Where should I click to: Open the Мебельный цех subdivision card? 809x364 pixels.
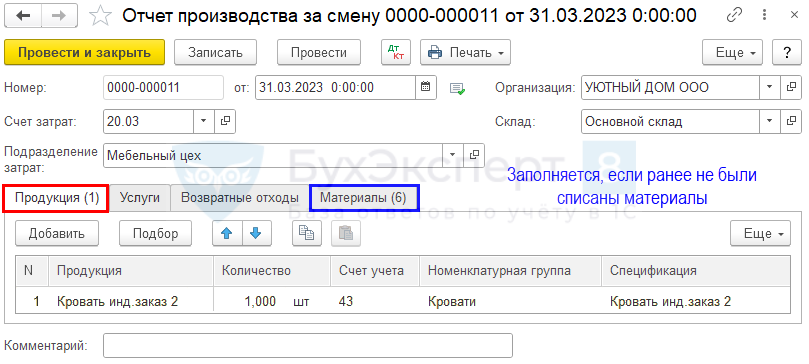point(474,155)
